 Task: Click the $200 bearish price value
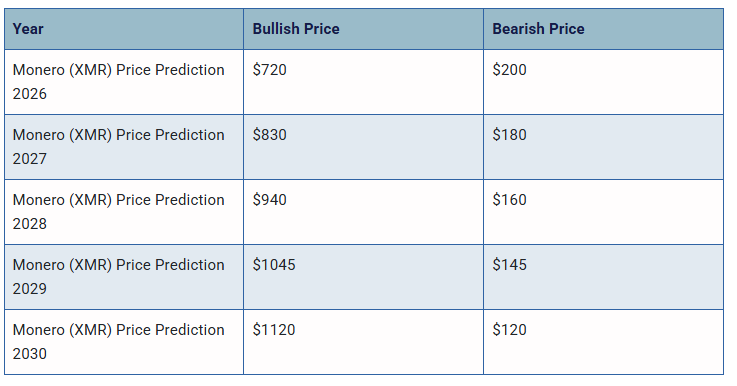(x=510, y=70)
